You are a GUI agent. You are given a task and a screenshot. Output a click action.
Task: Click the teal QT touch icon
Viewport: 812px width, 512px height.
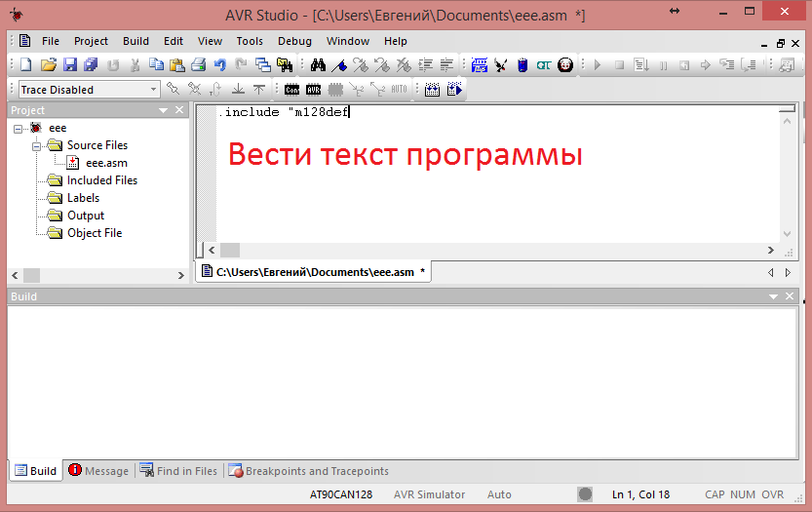(x=544, y=64)
